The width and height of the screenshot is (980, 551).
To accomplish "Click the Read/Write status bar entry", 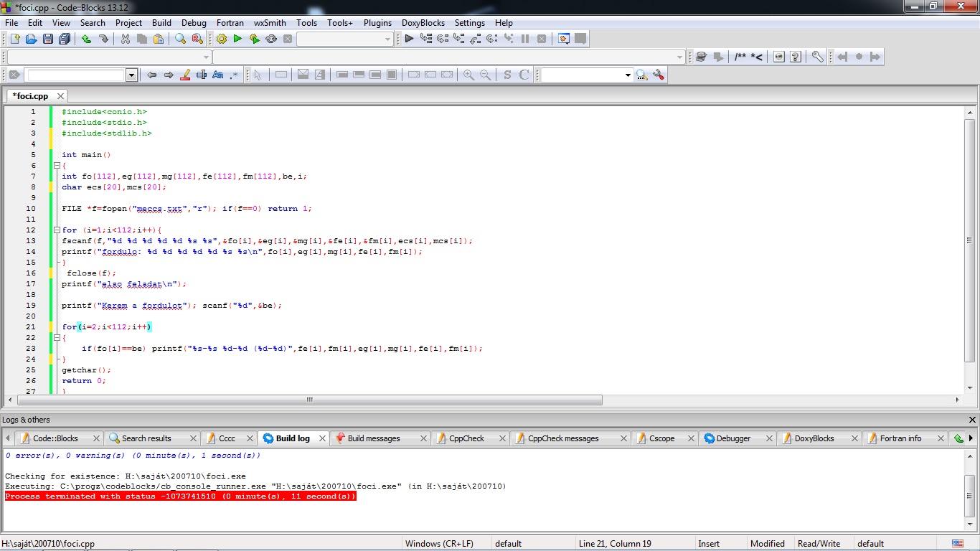I will 819,544.
